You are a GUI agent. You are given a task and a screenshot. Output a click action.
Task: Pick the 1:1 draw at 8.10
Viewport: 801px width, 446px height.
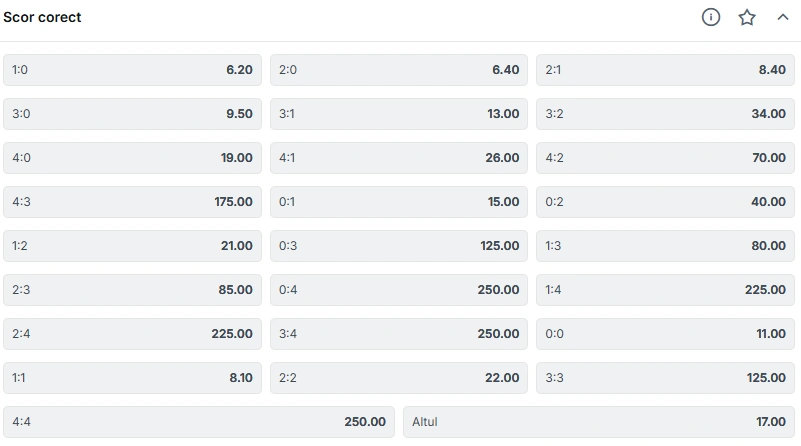point(132,378)
